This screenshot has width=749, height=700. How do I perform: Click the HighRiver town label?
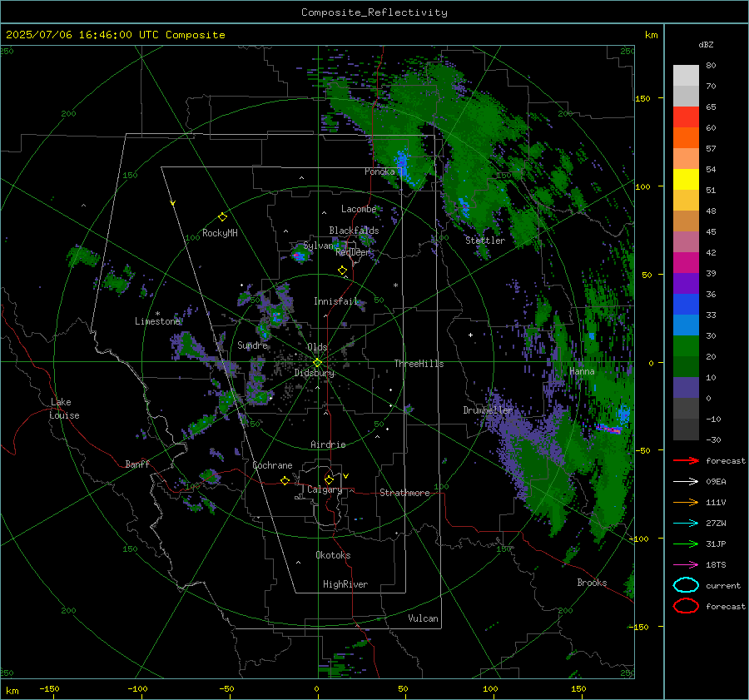click(x=345, y=584)
